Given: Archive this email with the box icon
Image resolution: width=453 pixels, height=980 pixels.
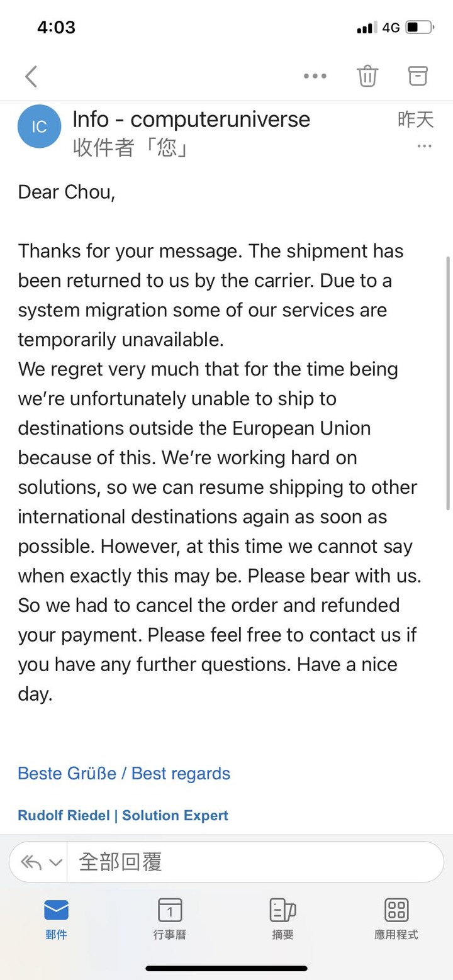Looking at the screenshot, I should (x=418, y=75).
